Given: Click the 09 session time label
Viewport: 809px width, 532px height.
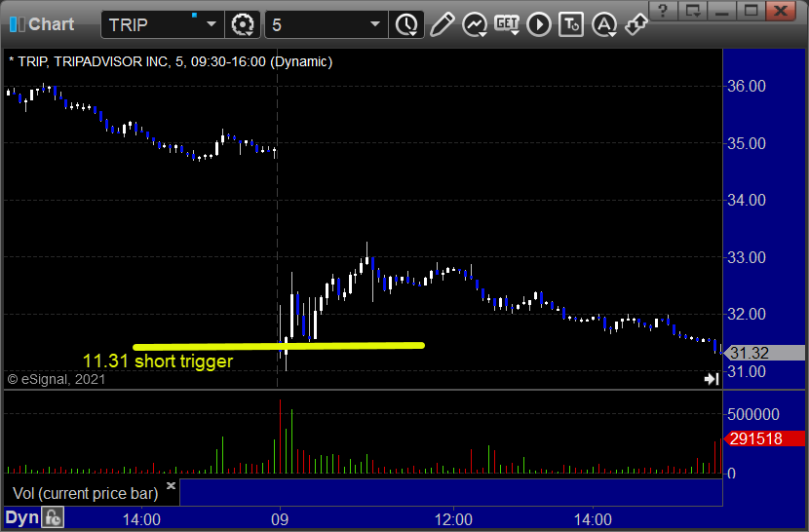Looking at the screenshot, I should 280,519.
